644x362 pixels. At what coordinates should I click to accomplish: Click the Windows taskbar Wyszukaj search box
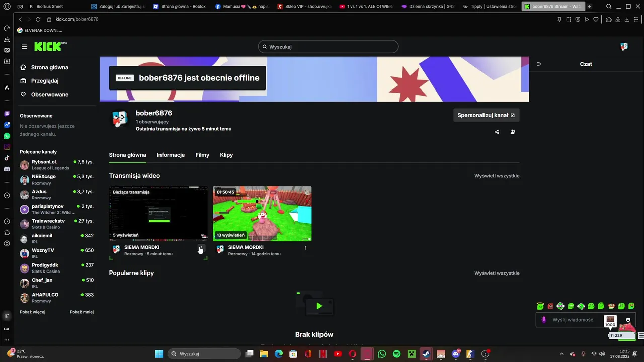[x=204, y=354]
